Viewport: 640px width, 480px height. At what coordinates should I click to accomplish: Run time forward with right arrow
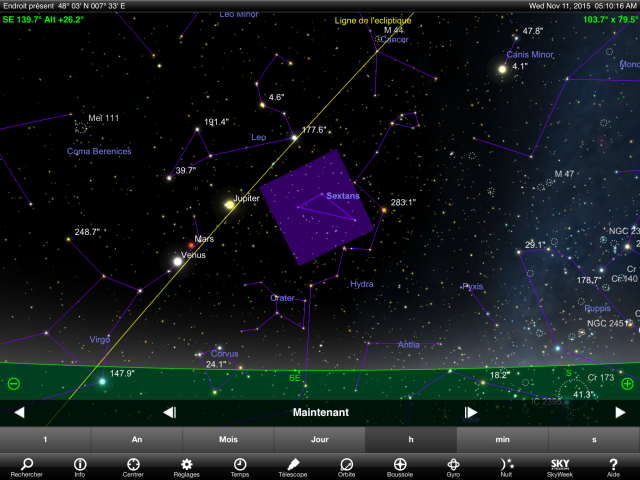620,412
